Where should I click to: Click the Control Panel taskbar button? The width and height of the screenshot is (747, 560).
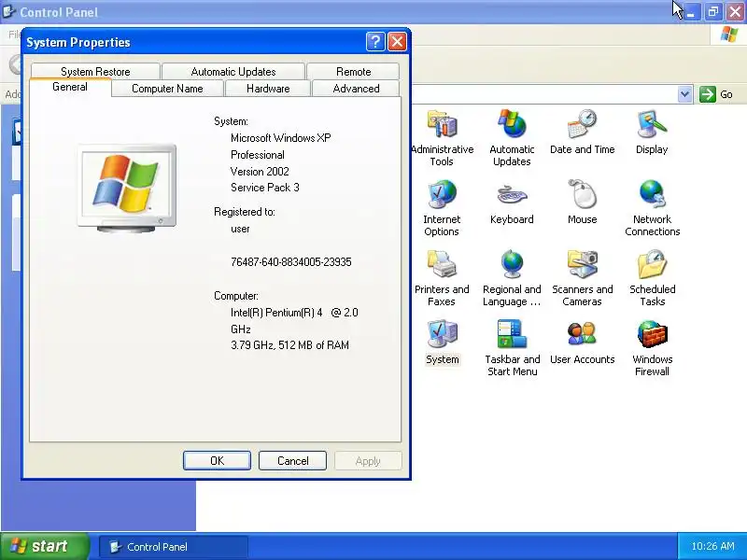coord(174,547)
